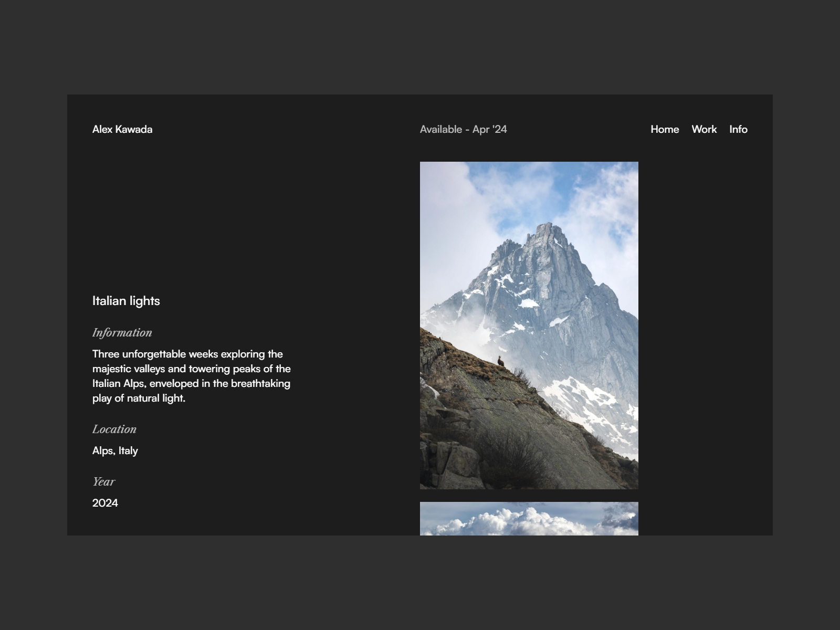
Task: Click the Available - Apr '24 status
Action: [464, 129]
